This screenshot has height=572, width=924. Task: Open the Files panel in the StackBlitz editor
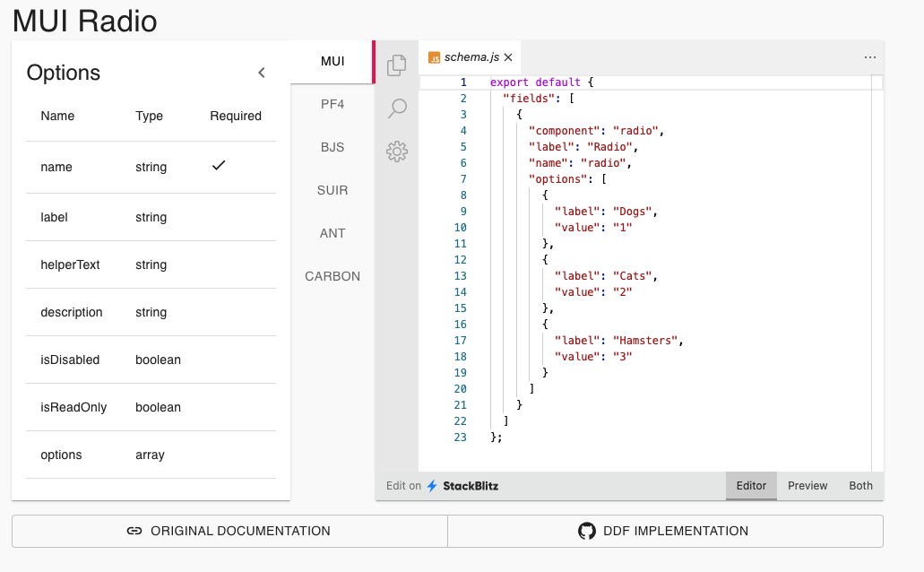tap(396, 64)
